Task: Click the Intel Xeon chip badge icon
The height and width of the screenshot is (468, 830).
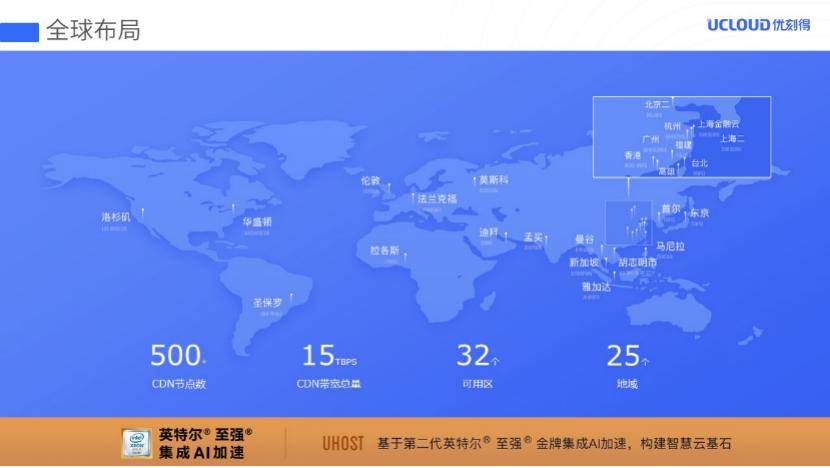Action: coord(137,443)
